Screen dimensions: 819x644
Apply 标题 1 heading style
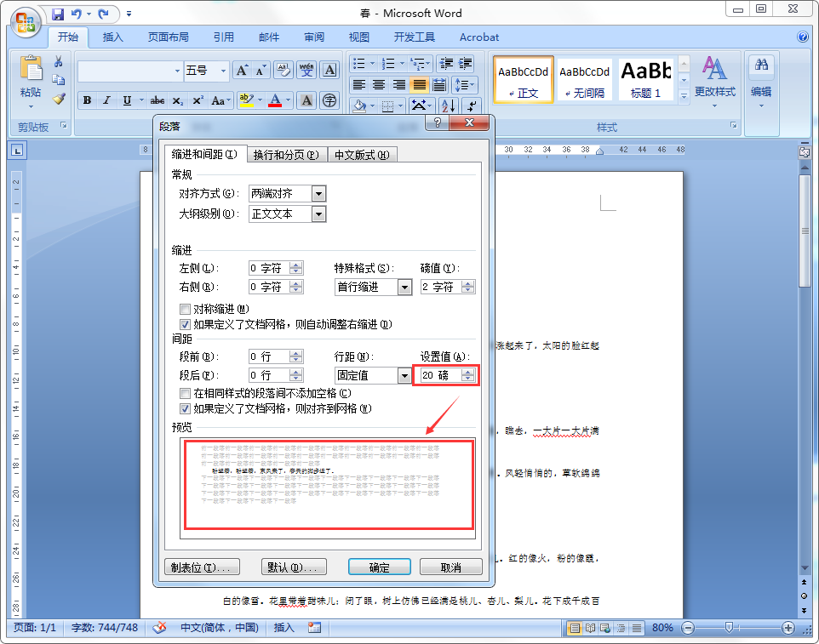click(645, 79)
